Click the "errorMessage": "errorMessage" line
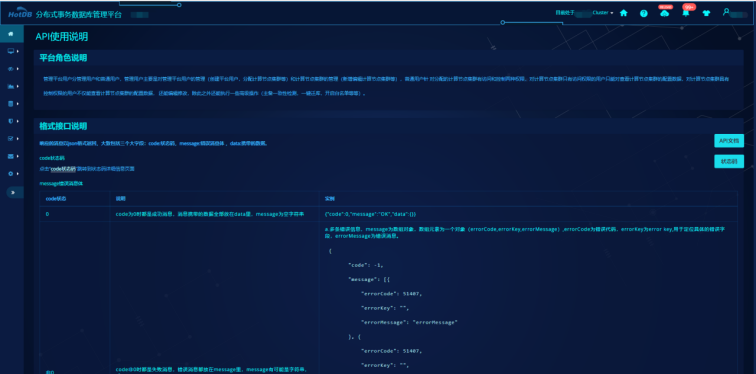The height and width of the screenshot is (374, 756). pyautogui.click(x=409, y=322)
